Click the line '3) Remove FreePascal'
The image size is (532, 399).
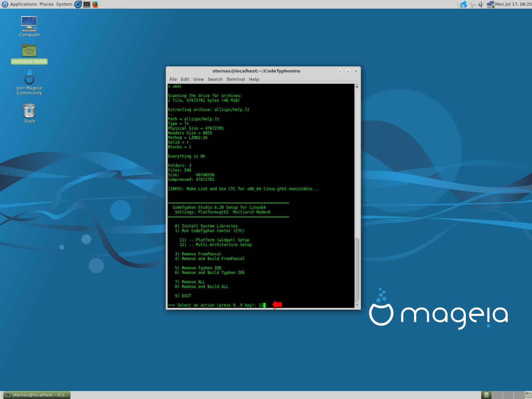pyautogui.click(x=198, y=254)
